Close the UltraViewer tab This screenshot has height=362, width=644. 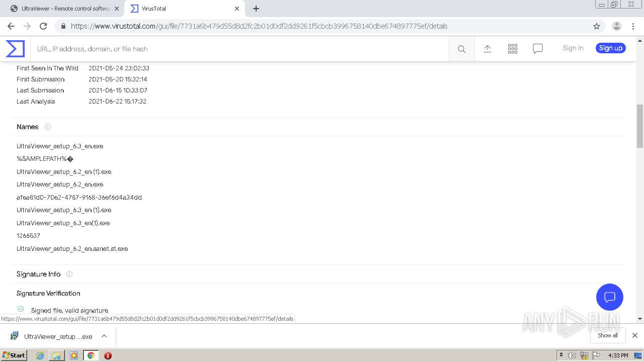117,9
